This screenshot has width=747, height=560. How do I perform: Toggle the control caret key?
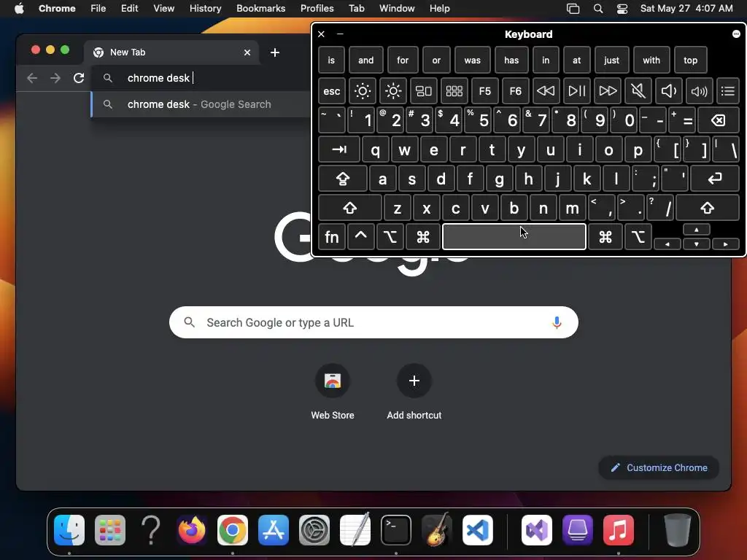point(360,237)
